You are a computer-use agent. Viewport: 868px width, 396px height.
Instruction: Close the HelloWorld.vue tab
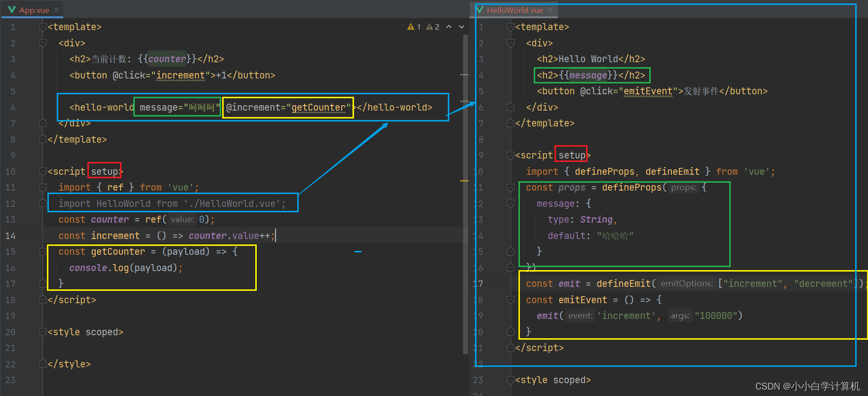coord(550,10)
